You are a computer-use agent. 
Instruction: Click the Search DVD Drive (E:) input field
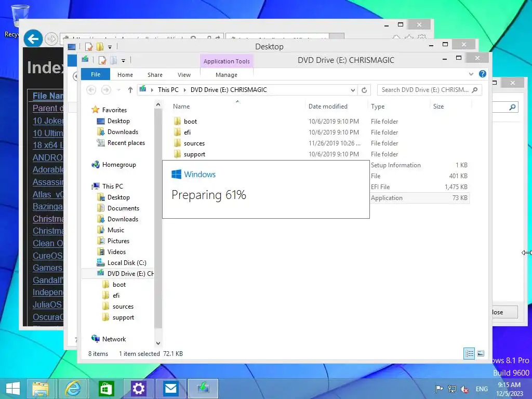425,90
